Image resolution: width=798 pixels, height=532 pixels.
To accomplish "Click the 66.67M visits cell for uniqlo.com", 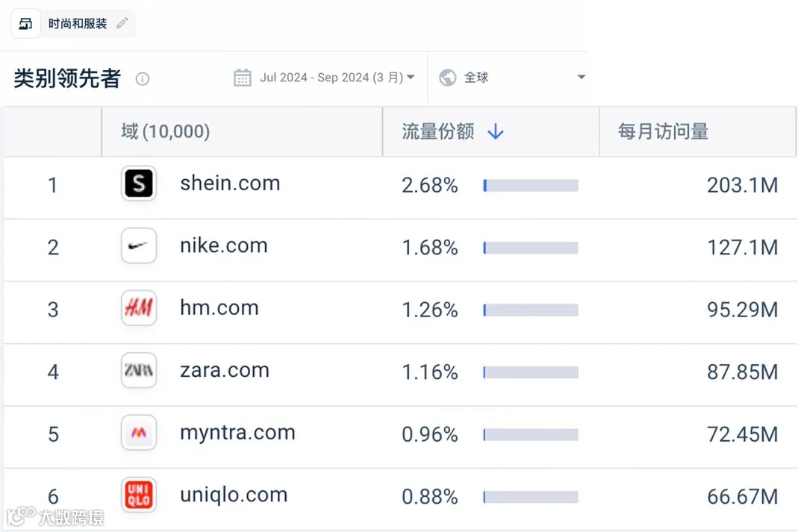I will click(x=742, y=495).
